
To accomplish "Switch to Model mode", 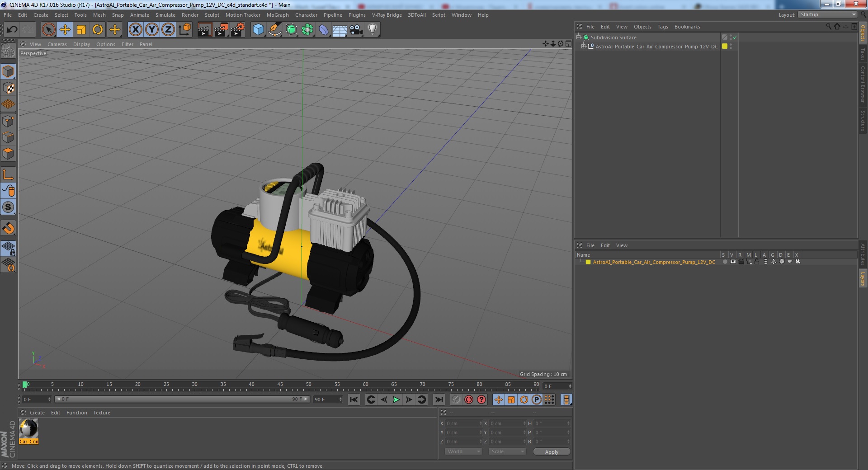I will [x=8, y=71].
